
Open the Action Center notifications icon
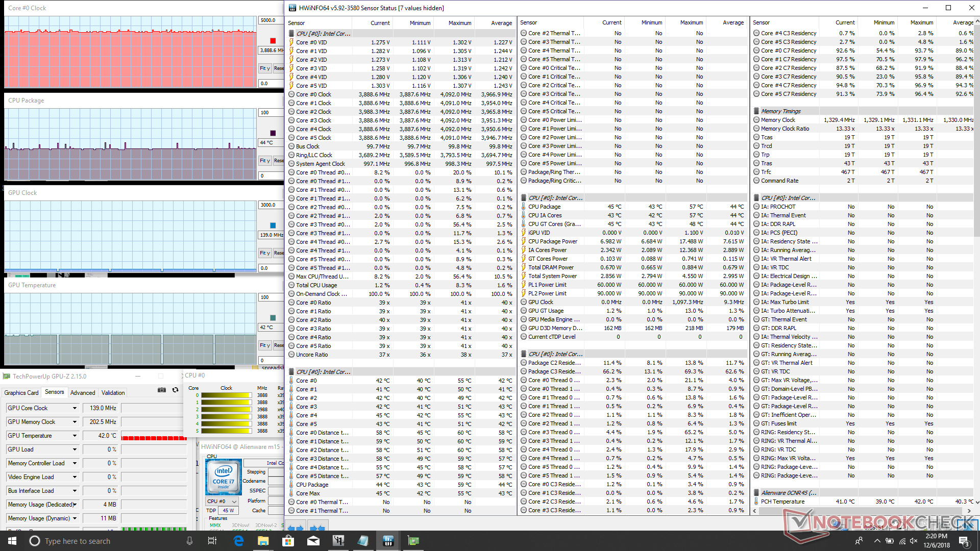click(x=964, y=541)
